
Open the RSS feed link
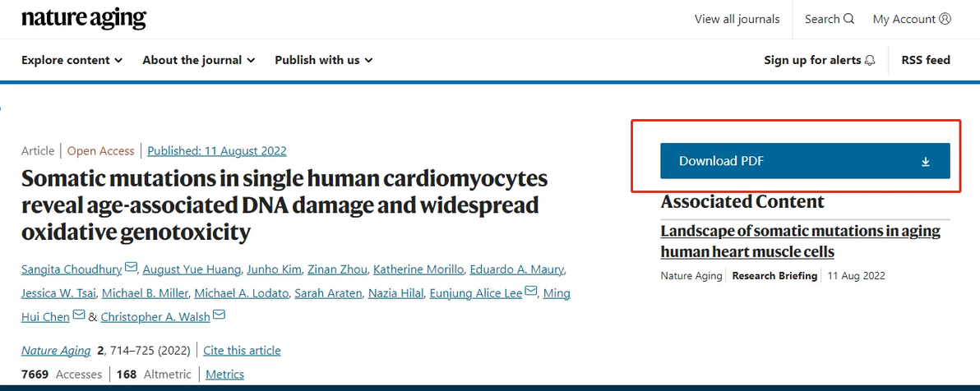pyautogui.click(x=926, y=61)
